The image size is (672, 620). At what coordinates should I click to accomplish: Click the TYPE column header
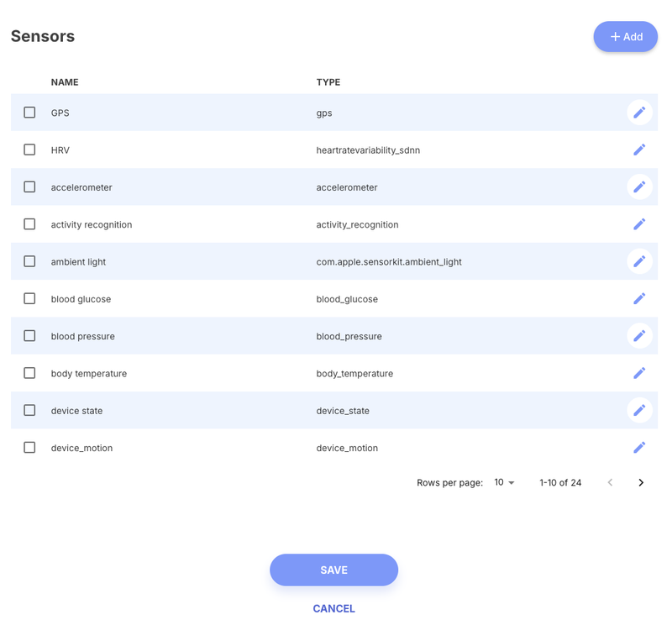click(328, 81)
